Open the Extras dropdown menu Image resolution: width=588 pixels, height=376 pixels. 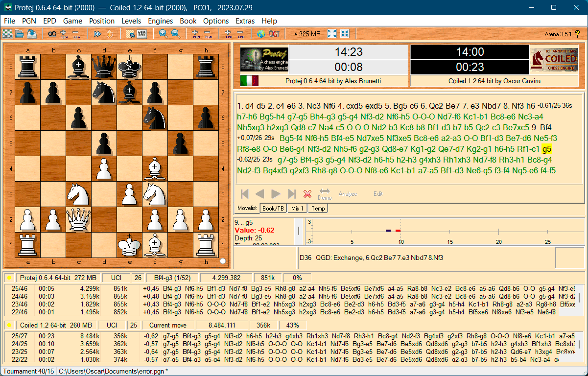(x=245, y=21)
